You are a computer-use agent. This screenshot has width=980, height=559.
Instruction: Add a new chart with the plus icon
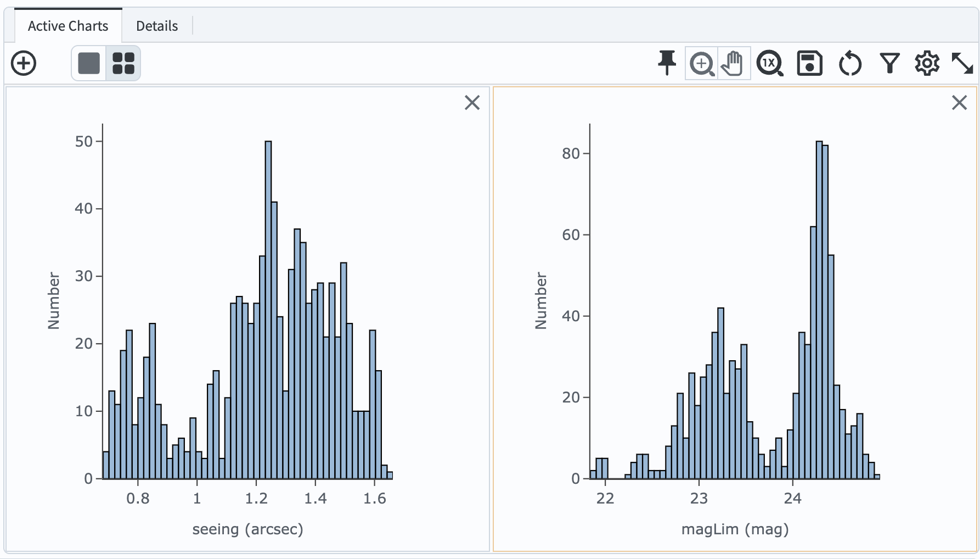point(24,63)
